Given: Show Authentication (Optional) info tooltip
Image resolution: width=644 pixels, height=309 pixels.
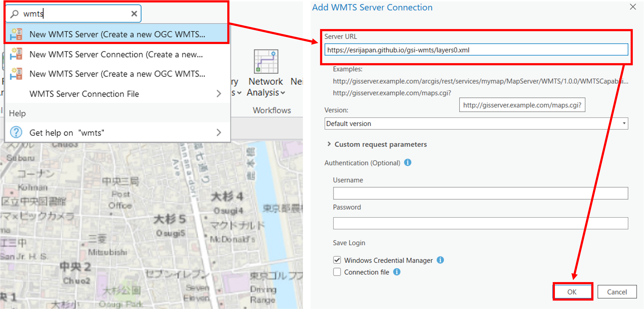Looking at the screenshot, I should (x=407, y=163).
